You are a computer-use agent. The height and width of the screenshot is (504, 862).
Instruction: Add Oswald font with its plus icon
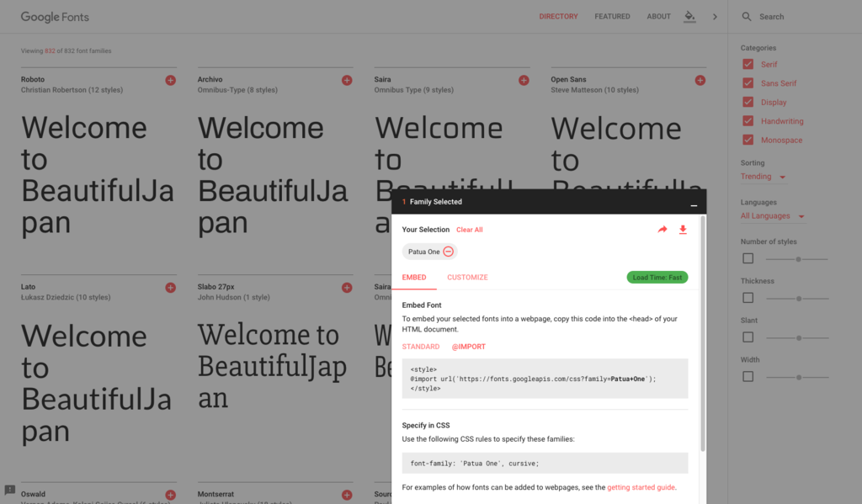click(x=170, y=495)
